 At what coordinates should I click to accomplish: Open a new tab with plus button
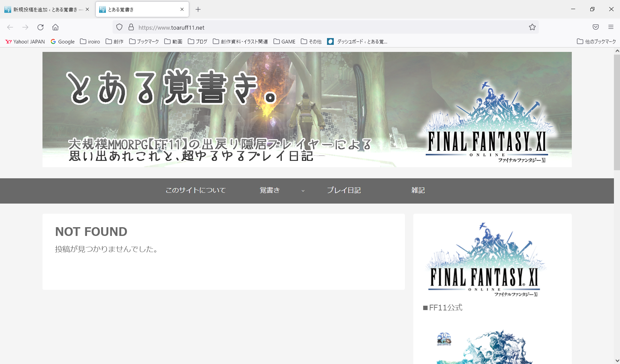pos(198,9)
